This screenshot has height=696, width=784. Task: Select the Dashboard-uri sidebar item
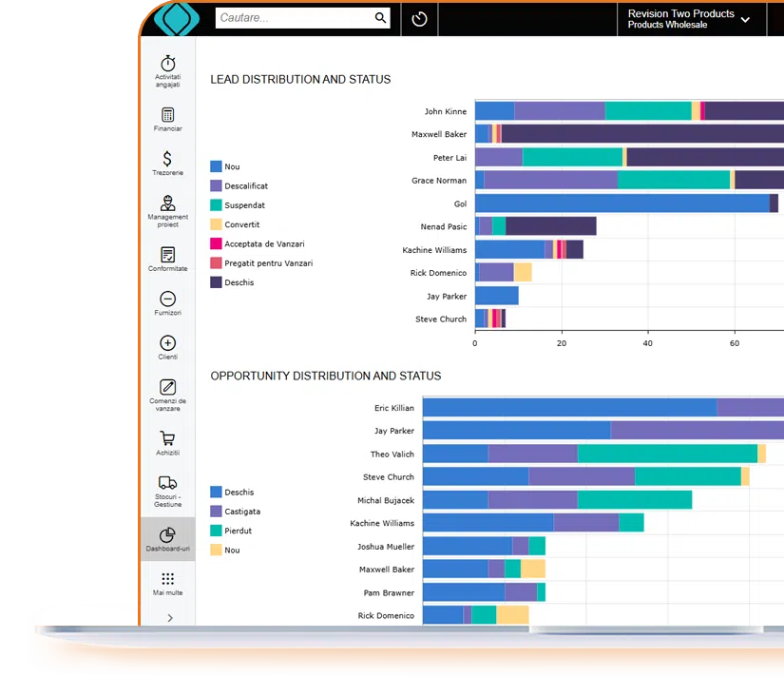167,539
